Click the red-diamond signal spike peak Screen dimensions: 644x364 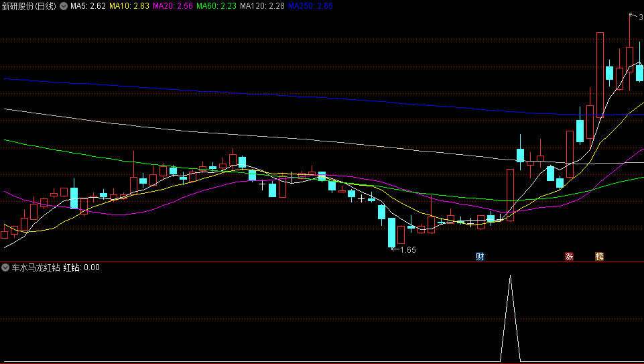[510, 276]
